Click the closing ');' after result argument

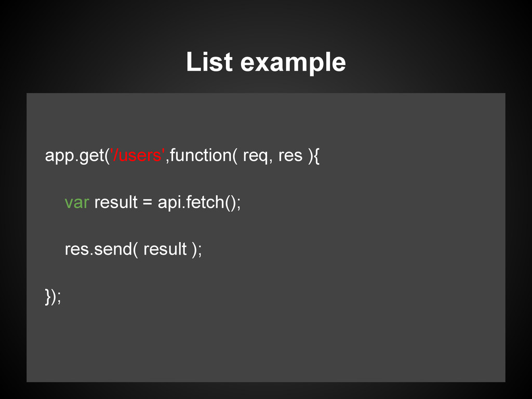coord(197,250)
